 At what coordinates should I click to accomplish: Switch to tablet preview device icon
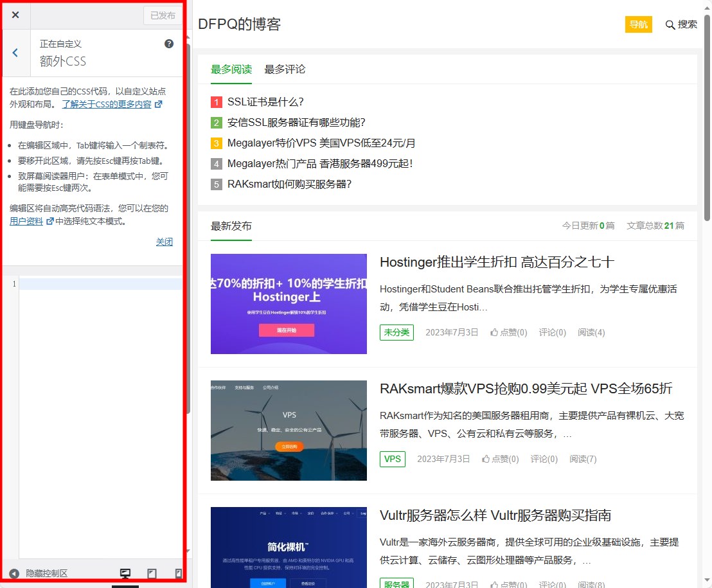[152, 573]
